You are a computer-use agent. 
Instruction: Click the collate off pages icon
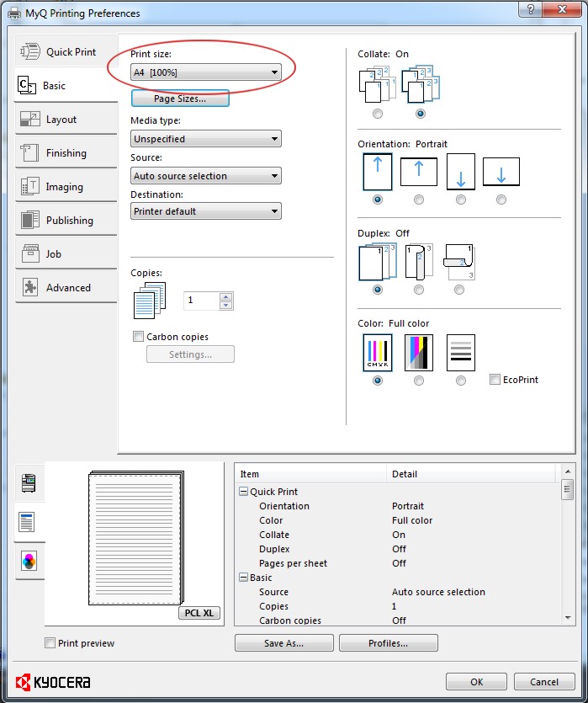pyautogui.click(x=377, y=87)
